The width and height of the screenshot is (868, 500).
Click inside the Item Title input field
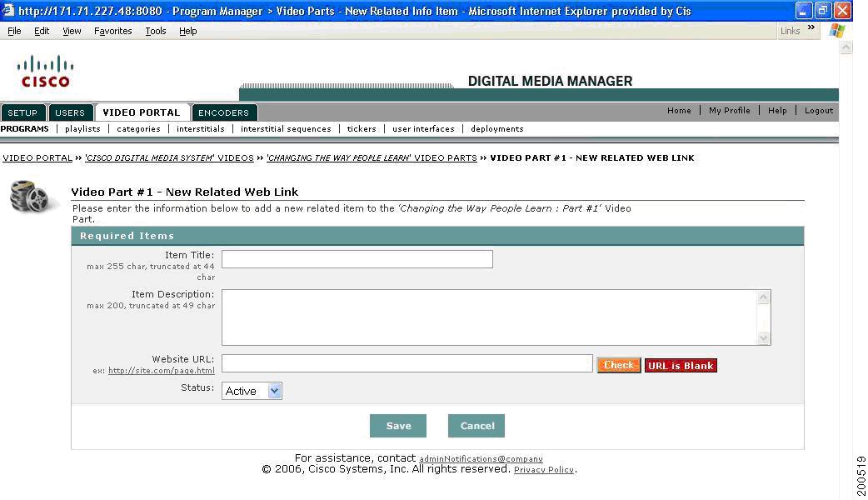click(357, 258)
